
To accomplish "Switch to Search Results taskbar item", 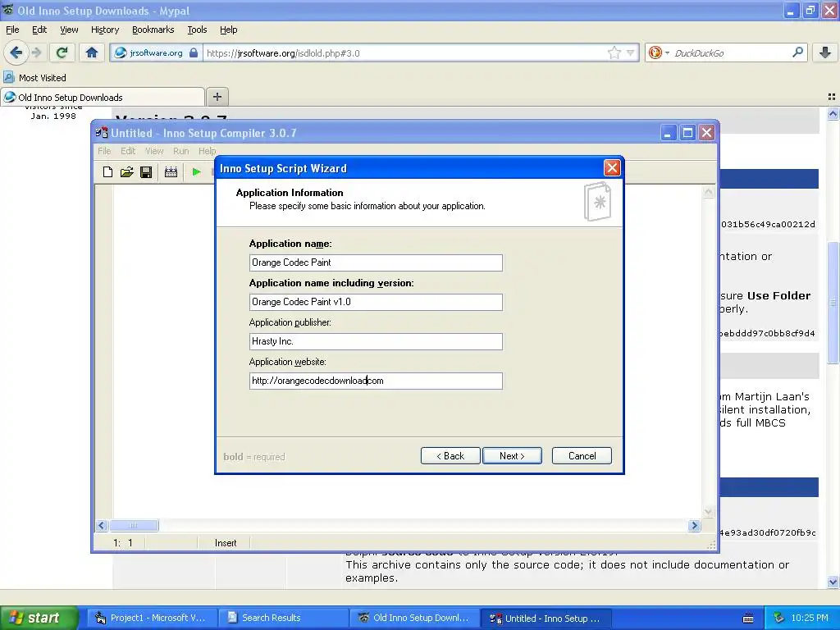I will click(283, 618).
